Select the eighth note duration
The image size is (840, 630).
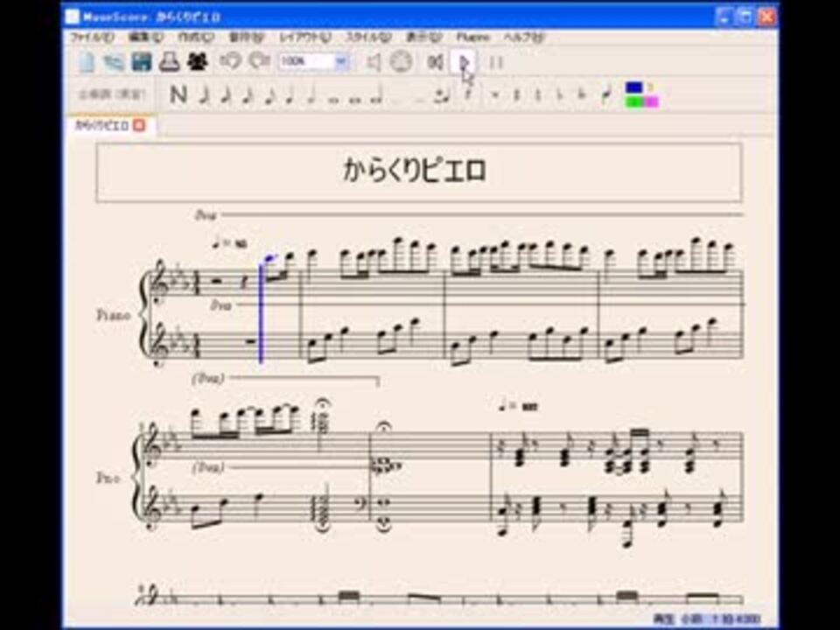pos(269,94)
